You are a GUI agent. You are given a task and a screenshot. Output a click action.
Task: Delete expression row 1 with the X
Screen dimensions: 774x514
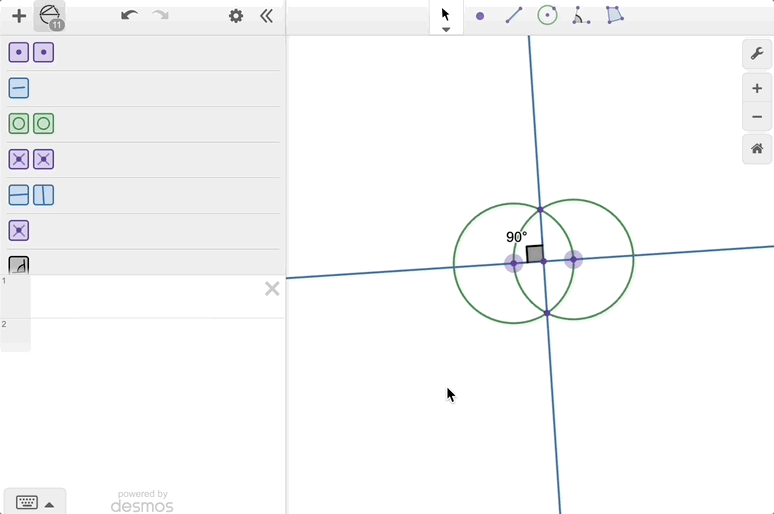click(272, 289)
